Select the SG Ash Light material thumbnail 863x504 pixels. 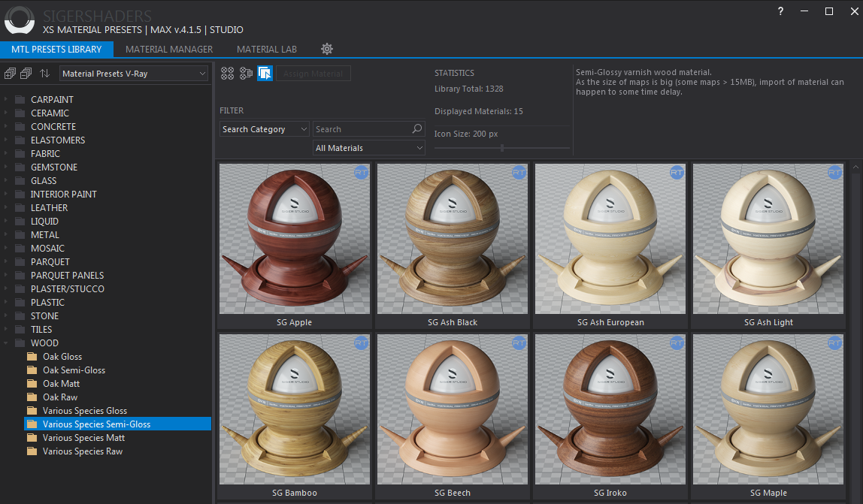[x=768, y=239]
